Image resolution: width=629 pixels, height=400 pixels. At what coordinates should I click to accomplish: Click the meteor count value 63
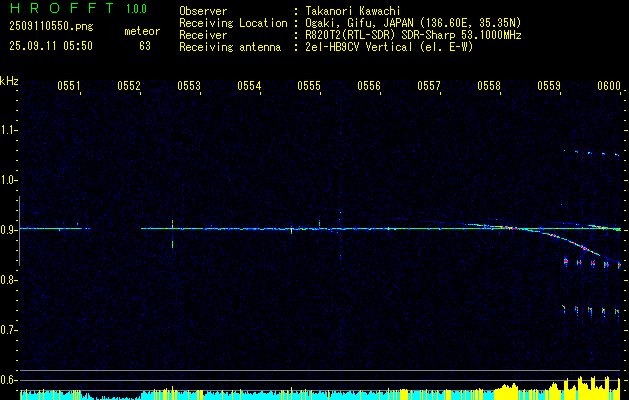(145, 46)
